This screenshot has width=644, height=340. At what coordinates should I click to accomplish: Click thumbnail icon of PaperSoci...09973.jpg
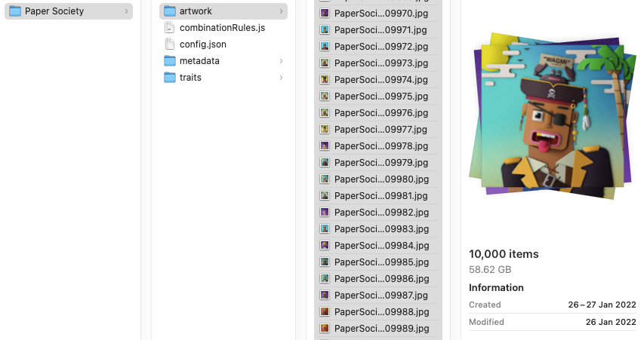click(x=325, y=63)
